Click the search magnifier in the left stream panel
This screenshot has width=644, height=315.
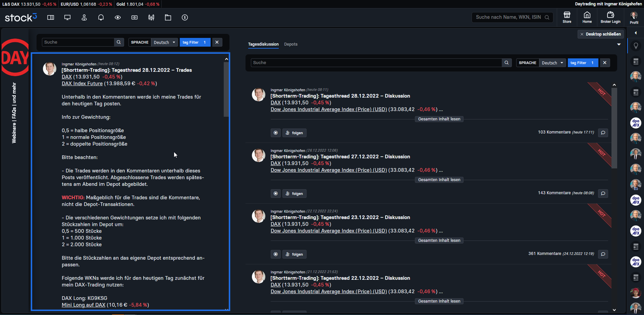(119, 42)
